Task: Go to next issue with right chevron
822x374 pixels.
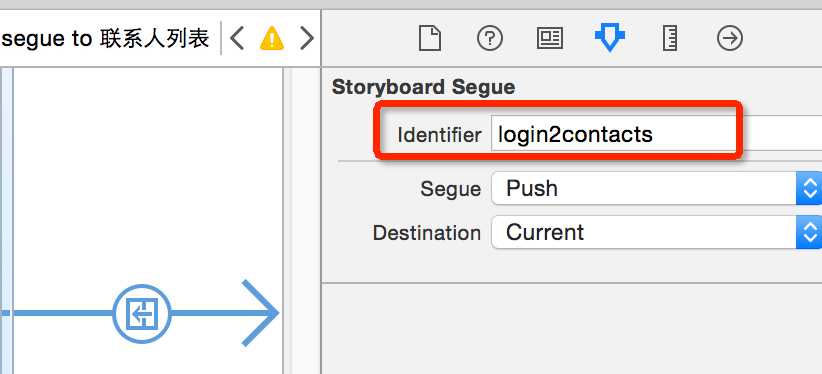Action: coord(307,38)
